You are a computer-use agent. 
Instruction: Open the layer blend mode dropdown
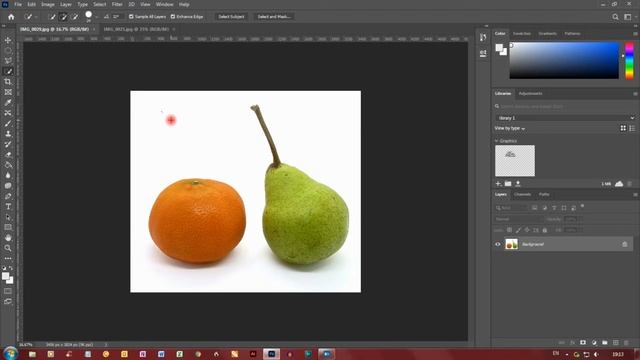(518, 219)
